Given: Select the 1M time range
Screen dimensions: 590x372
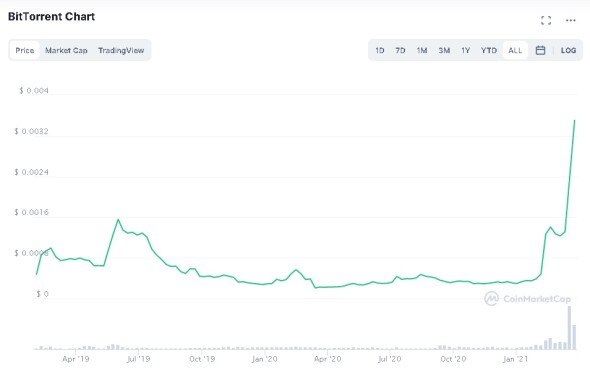Looking at the screenshot, I should (x=422, y=50).
